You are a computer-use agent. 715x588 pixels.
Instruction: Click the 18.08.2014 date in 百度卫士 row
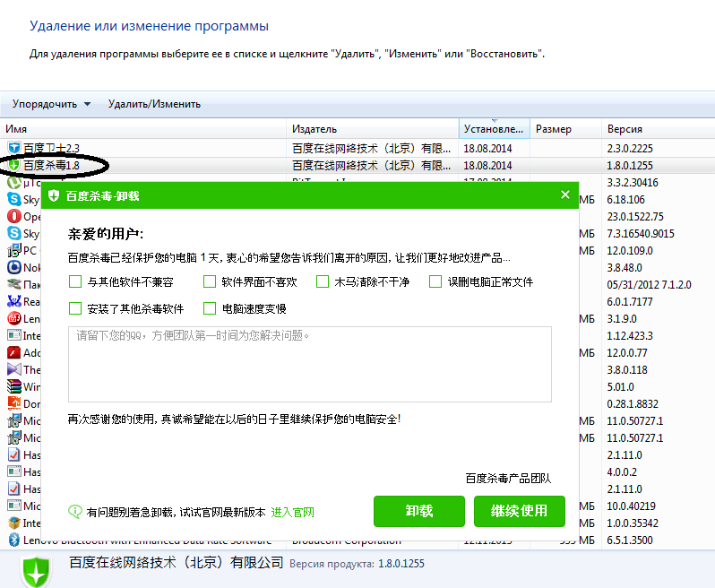click(487, 148)
